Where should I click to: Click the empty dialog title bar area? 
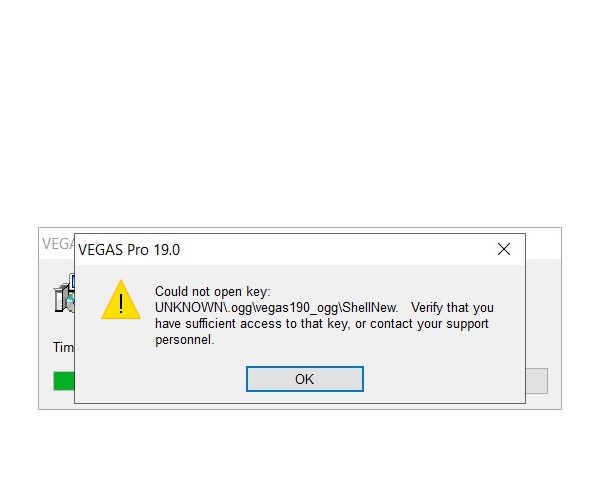pos(335,250)
